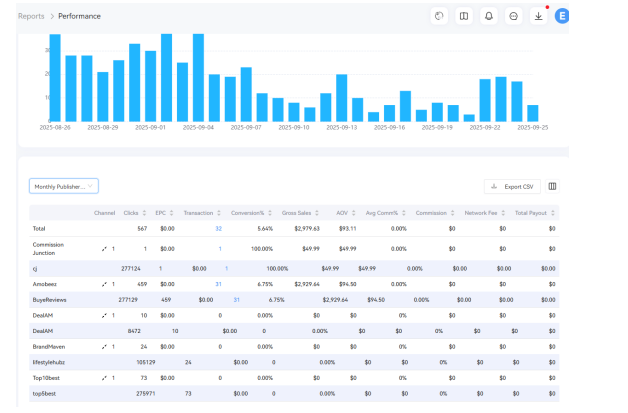This screenshot has height=413, width=628.
Task: Click the Export CSV button
Action: (x=512, y=186)
